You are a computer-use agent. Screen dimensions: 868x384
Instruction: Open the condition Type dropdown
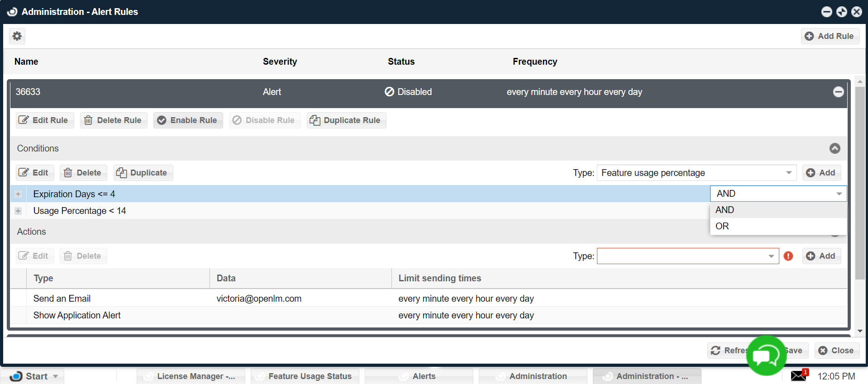point(697,173)
